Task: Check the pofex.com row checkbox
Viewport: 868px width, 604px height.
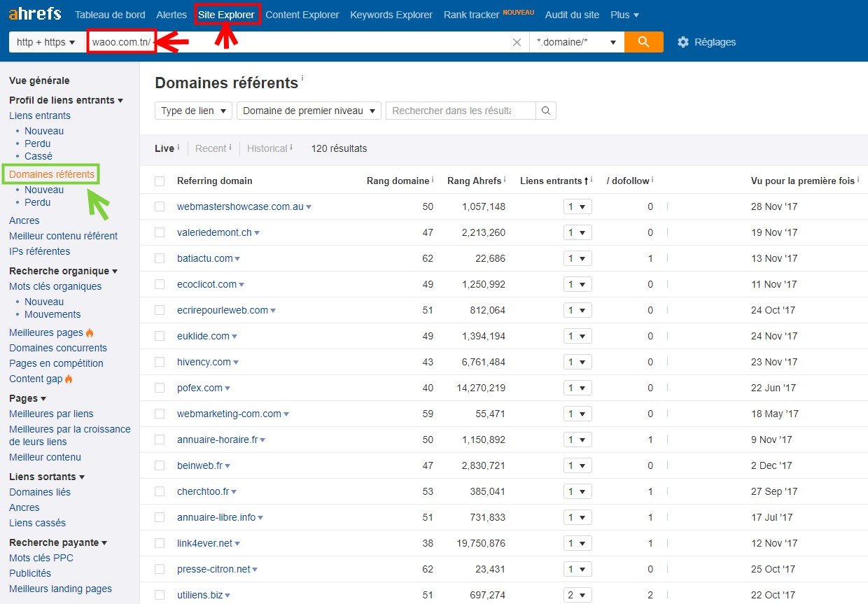Action: point(160,388)
